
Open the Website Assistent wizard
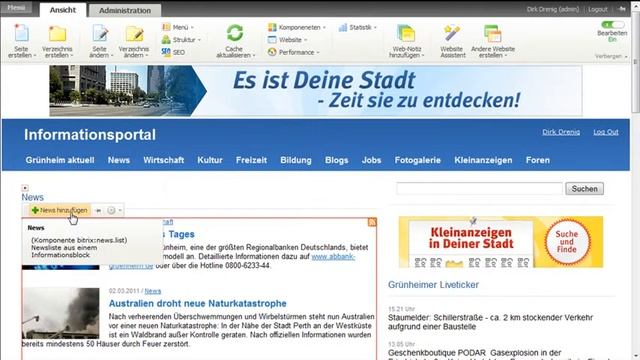pyautogui.click(x=452, y=41)
